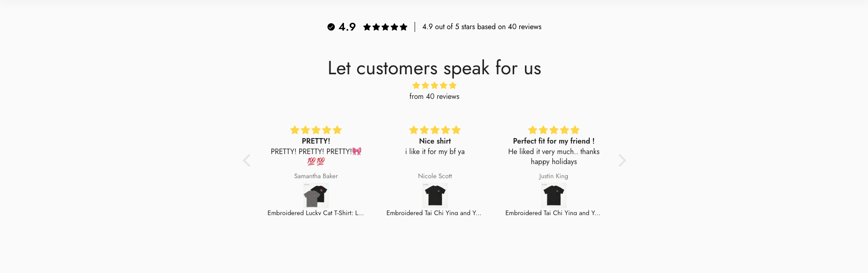Click the star rating on Samantha Baker's review

[x=316, y=130]
